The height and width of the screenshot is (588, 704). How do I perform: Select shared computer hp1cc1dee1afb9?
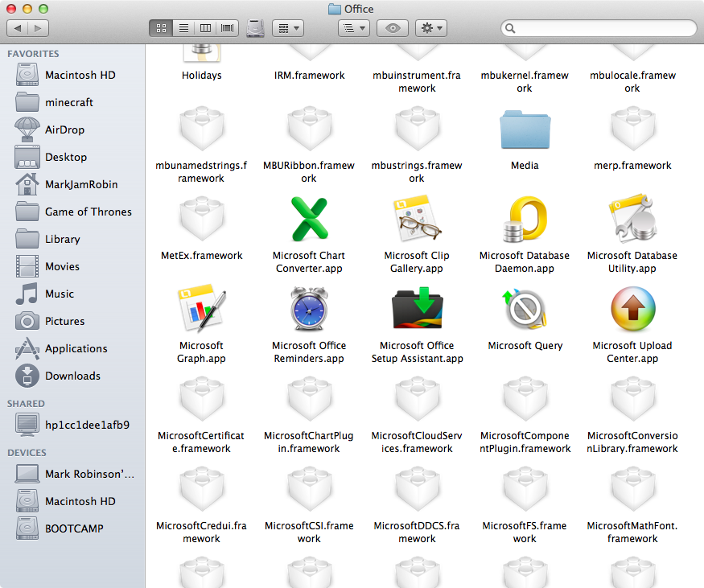(72, 425)
